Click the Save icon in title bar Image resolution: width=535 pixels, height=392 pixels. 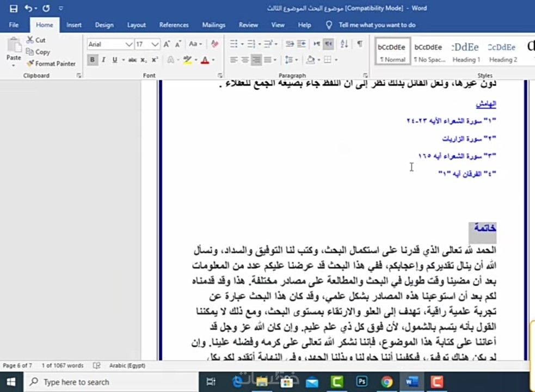coord(13,8)
